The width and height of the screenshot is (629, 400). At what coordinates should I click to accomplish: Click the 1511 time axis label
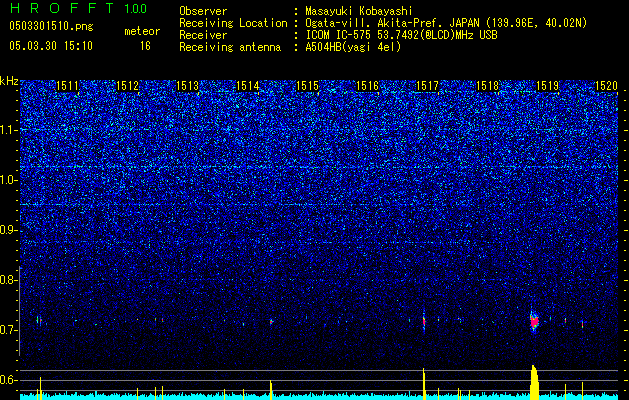coord(67,86)
